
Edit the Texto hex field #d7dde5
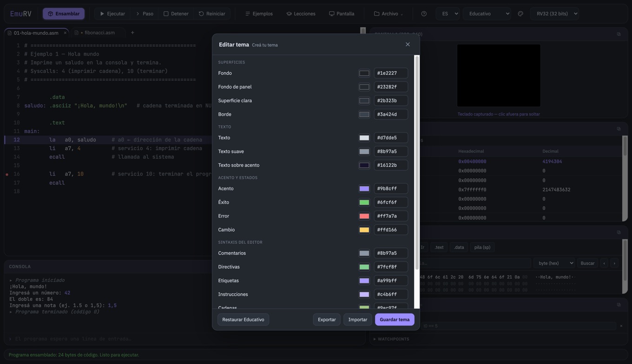(x=391, y=138)
